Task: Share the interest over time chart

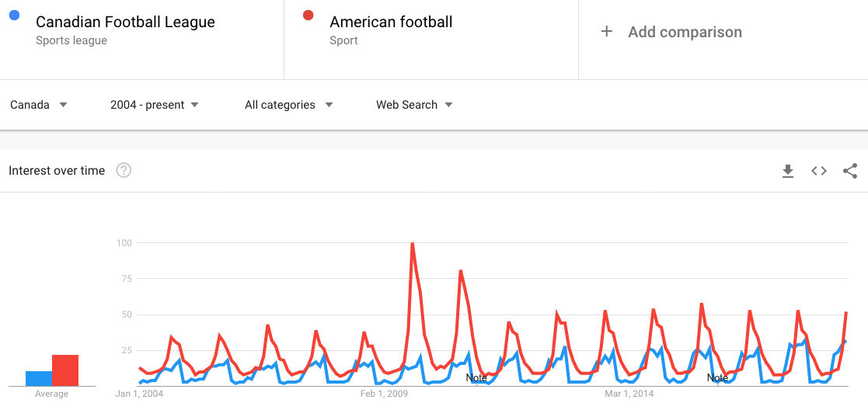Action: (849, 171)
